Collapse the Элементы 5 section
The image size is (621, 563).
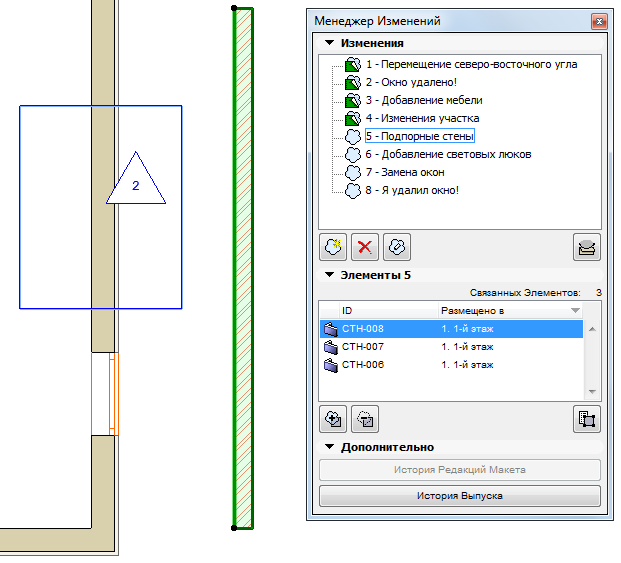pyautogui.click(x=330, y=275)
